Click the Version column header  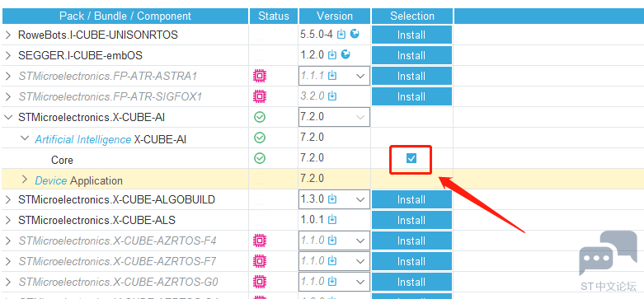335,16
